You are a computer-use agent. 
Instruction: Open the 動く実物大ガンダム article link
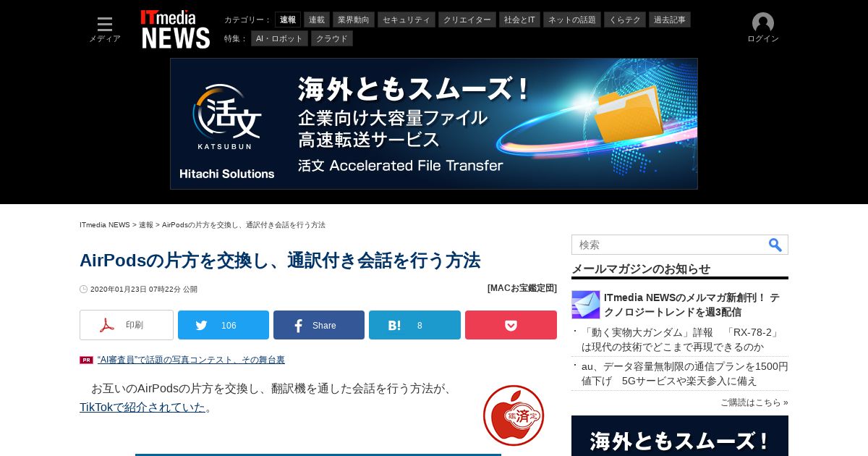point(681,339)
